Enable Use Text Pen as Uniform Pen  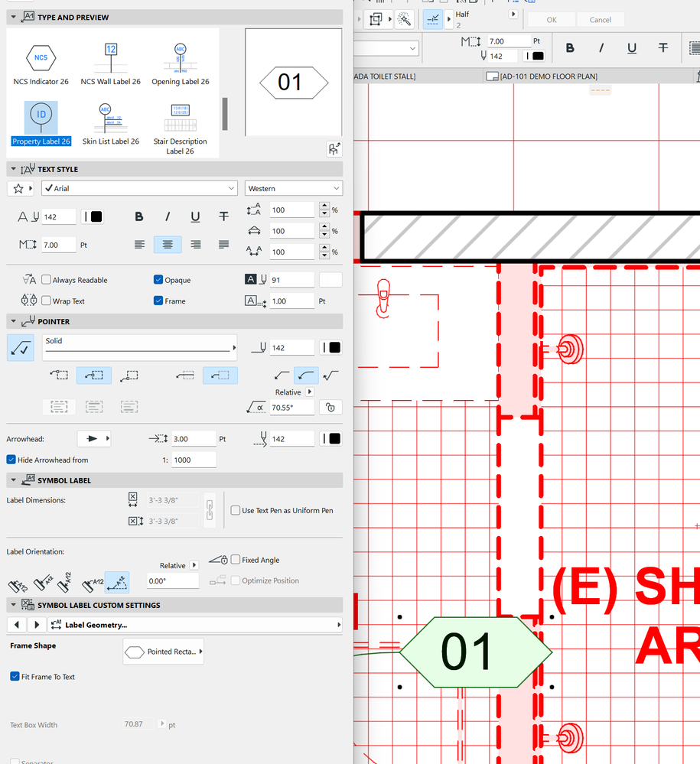point(235,512)
